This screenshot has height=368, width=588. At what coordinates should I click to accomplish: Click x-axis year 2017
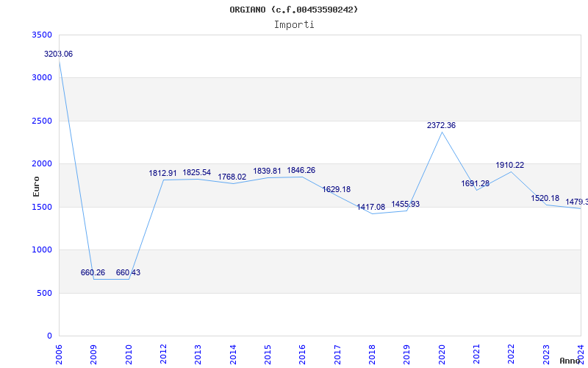337,355
